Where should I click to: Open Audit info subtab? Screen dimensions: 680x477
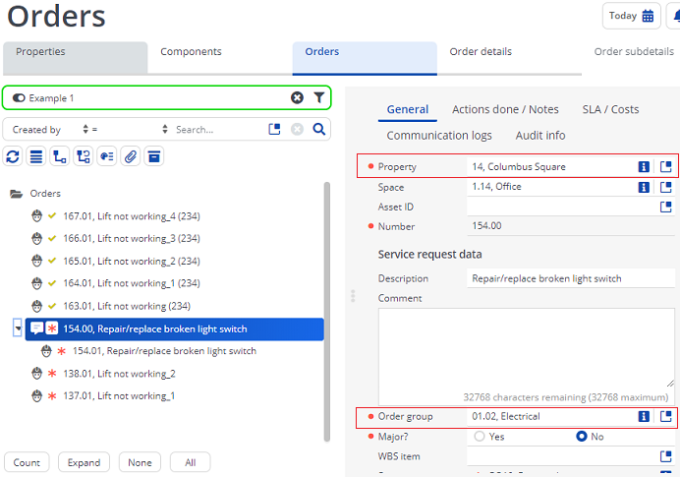point(540,136)
